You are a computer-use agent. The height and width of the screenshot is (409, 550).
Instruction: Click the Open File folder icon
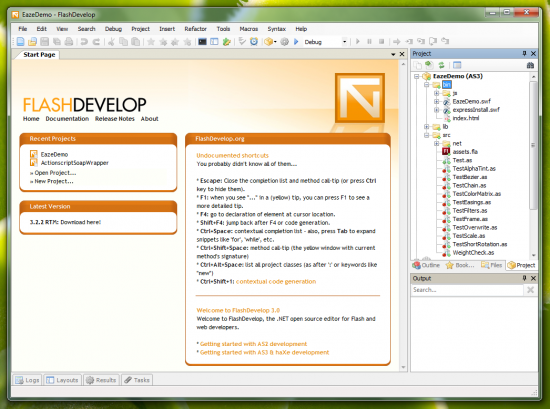pos(32,42)
